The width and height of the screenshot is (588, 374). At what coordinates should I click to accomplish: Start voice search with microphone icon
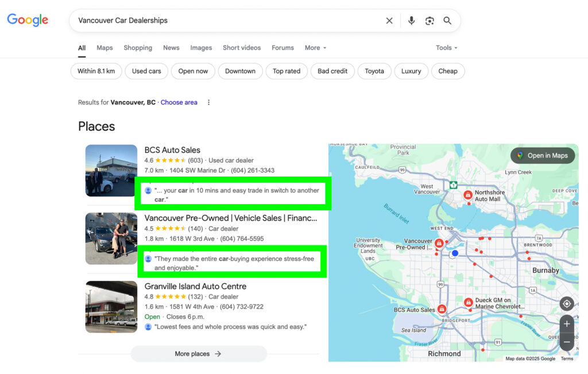pyautogui.click(x=411, y=21)
